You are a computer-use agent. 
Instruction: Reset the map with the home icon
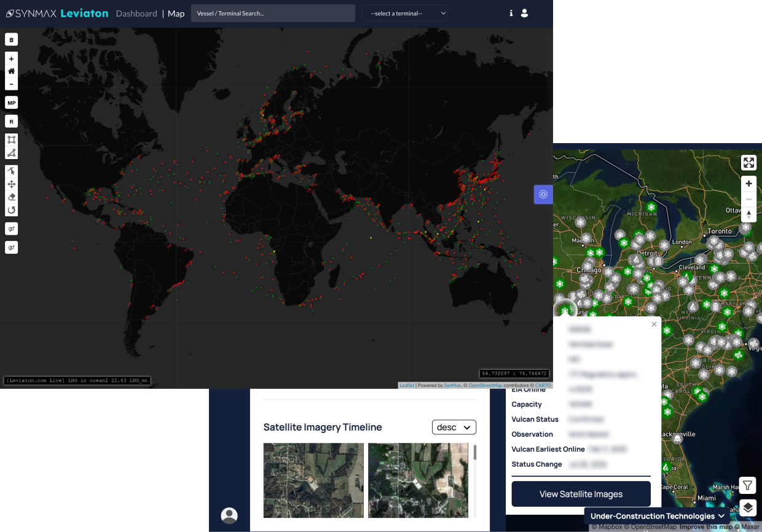[x=11, y=71]
